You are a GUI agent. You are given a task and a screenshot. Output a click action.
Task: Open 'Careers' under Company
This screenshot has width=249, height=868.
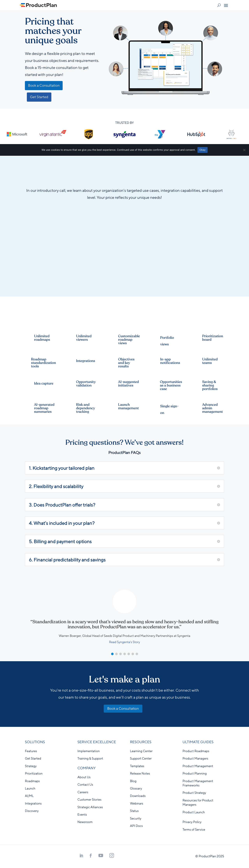click(83, 792)
